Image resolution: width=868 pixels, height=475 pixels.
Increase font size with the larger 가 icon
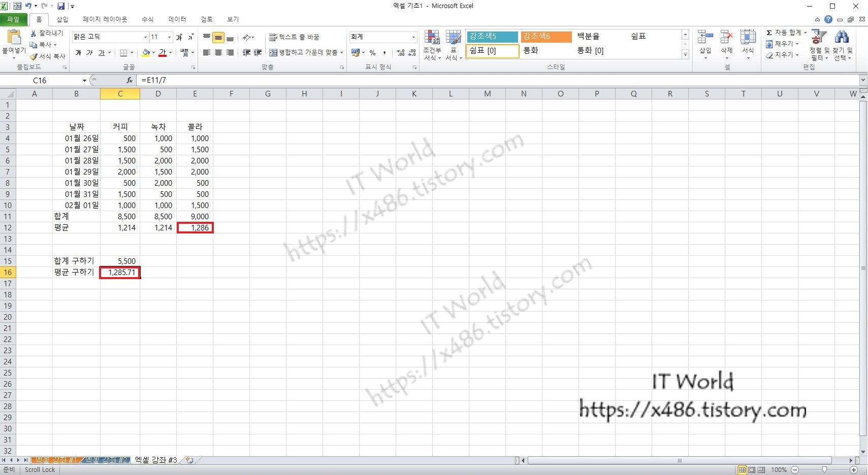pyautogui.click(x=179, y=37)
